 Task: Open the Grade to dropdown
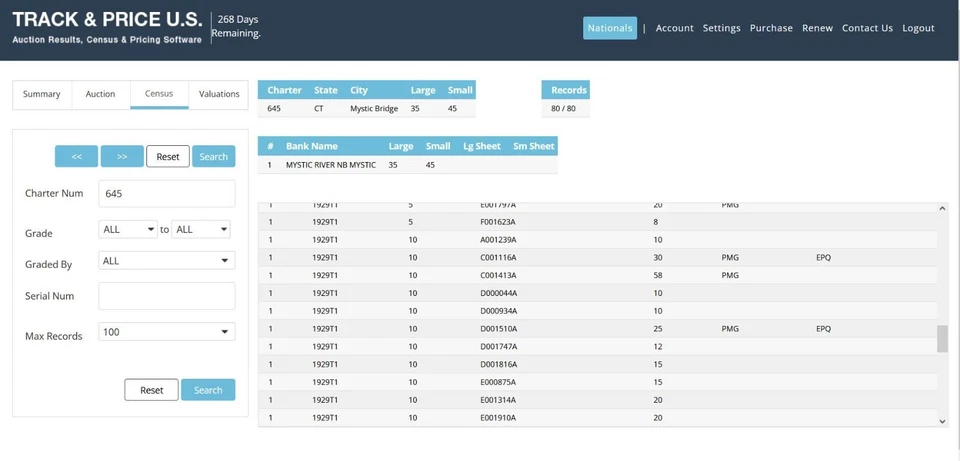[201, 230]
